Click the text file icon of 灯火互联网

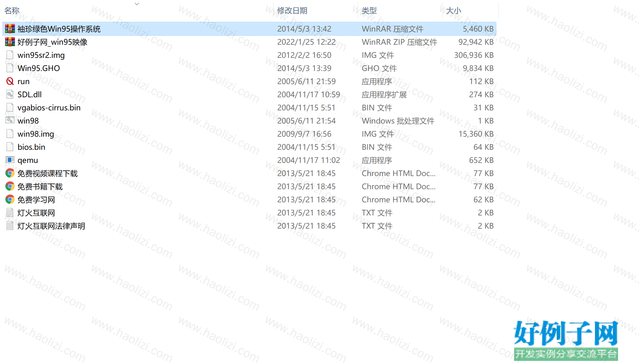[10, 213]
